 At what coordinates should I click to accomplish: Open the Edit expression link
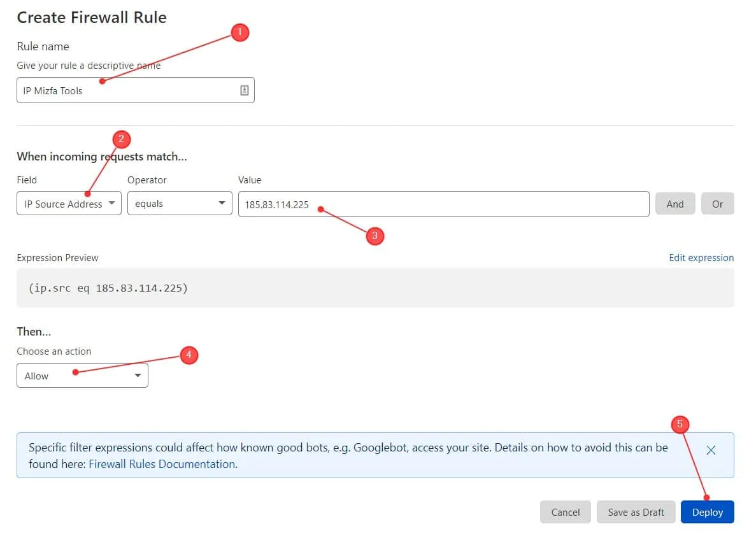[x=701, y=257]
